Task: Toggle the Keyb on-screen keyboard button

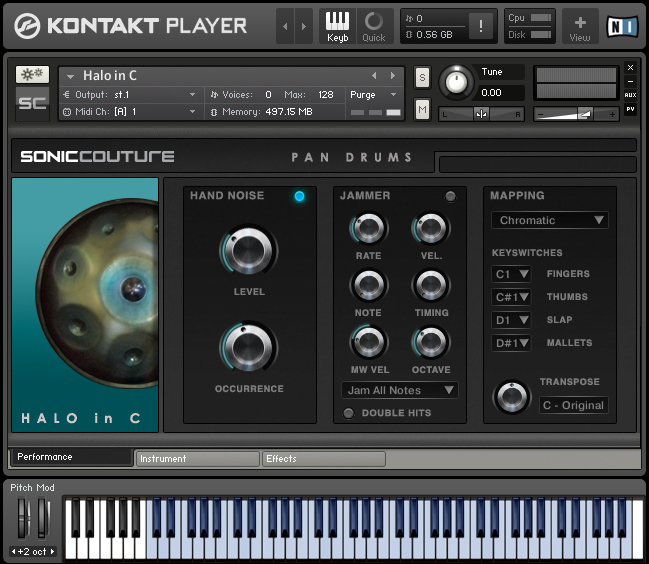Action: click(x=337, y=26)
